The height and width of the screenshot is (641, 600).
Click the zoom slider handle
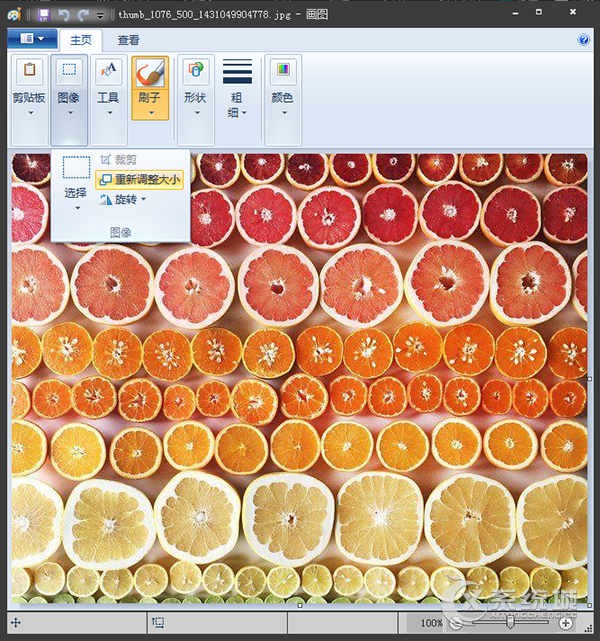tap(510, 622)
